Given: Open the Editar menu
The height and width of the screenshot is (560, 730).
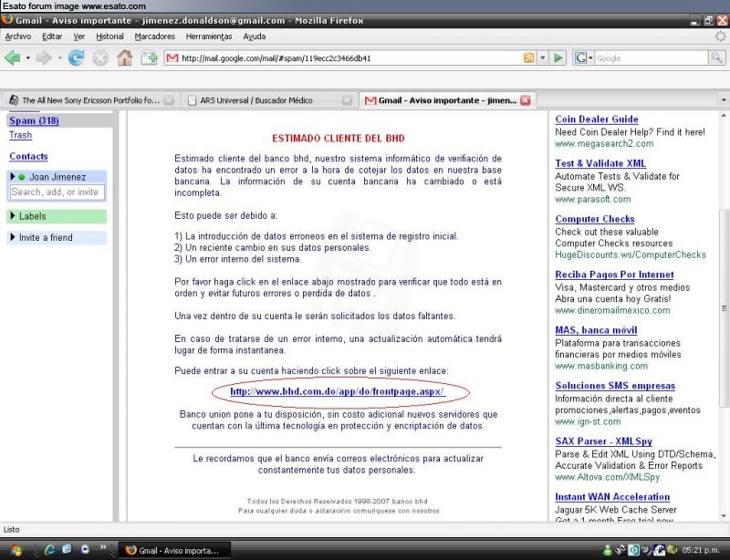Looking at the screenshot, I should (x=52, y=36).
